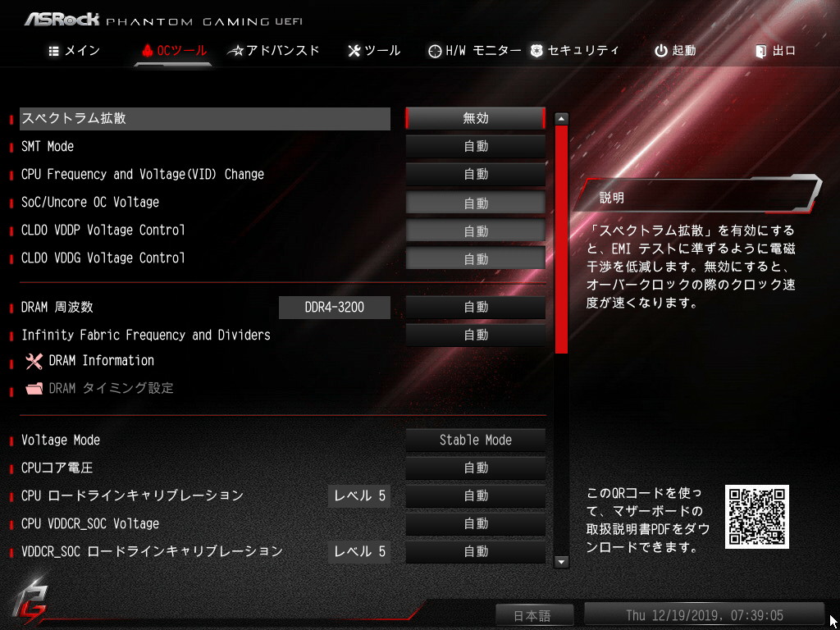The height and width of the screenshot is (630, 840).
Task: Switch to the OCツール tab
Action: pyautogui.click(x=174, y=51)
